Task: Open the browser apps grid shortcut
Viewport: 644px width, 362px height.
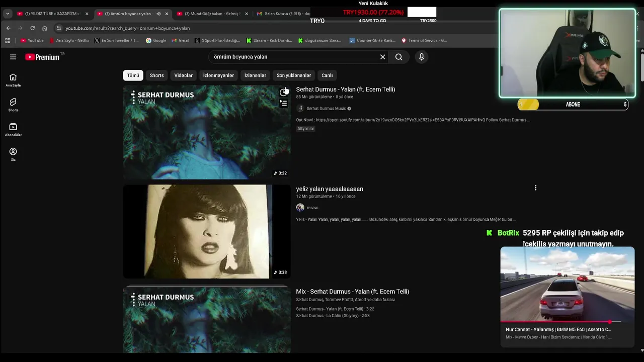Action: [x=8, y=40]
